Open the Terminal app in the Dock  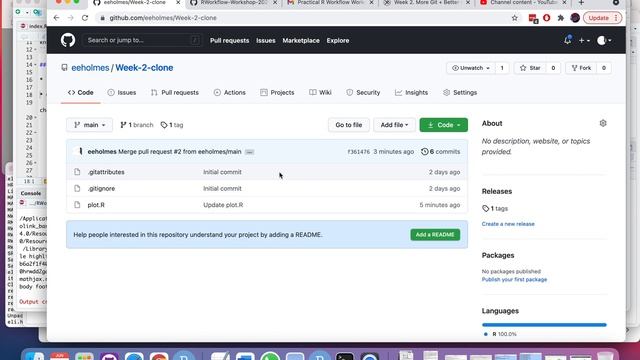(345, 356)
